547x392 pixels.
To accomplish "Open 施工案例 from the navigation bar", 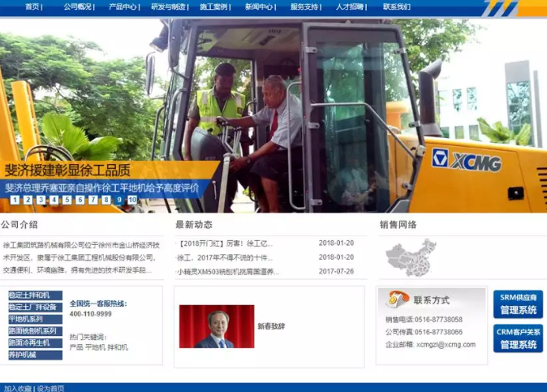I will 213,6.
